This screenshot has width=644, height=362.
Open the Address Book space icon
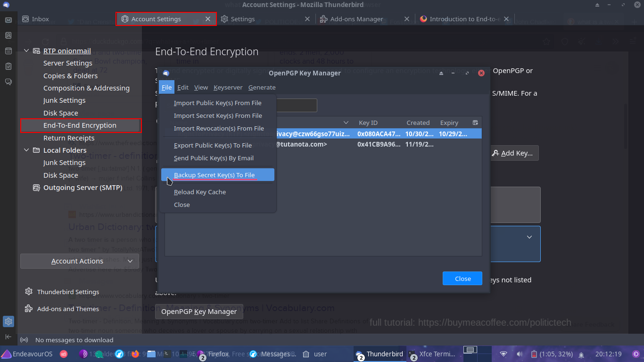pos(8,35)
